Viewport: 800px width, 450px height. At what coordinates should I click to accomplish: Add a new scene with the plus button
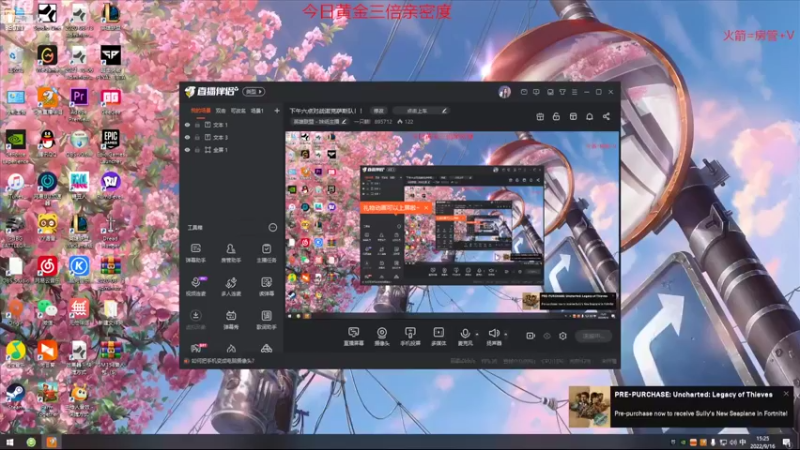click(x=277, y=111)
